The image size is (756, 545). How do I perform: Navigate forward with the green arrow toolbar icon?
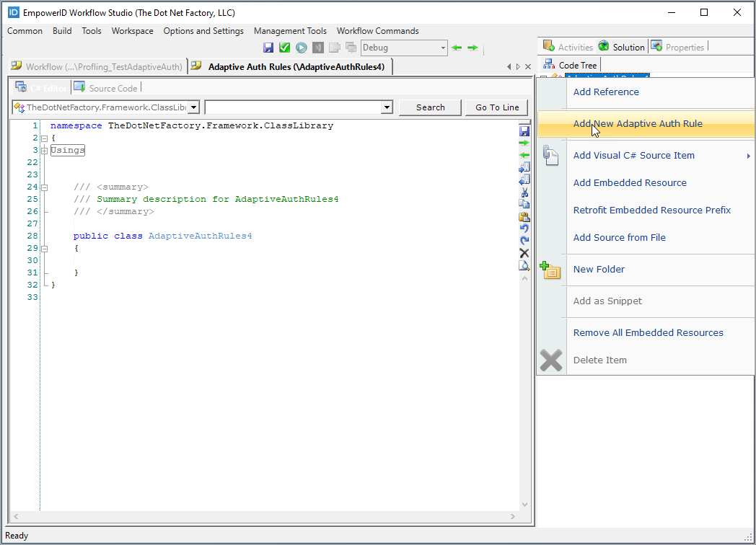pyautogui.click(x=472, y=47)
